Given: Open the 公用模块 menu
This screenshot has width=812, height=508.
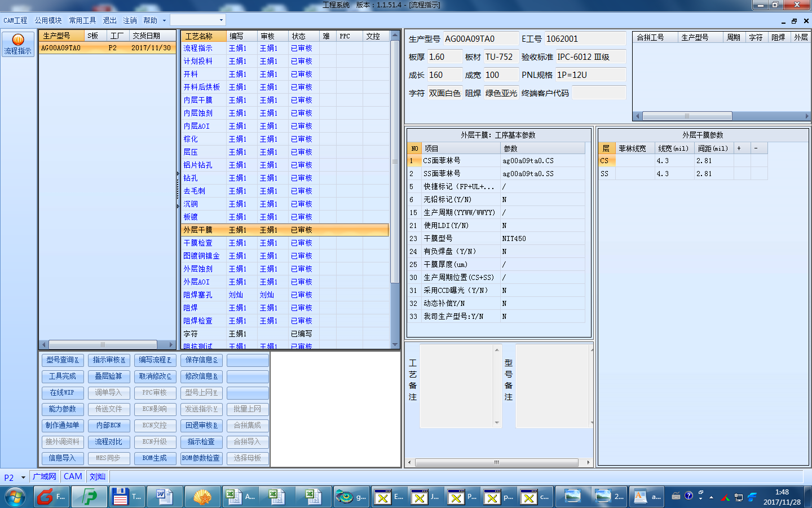Looking at the screenshot, I should click(48, 20).
